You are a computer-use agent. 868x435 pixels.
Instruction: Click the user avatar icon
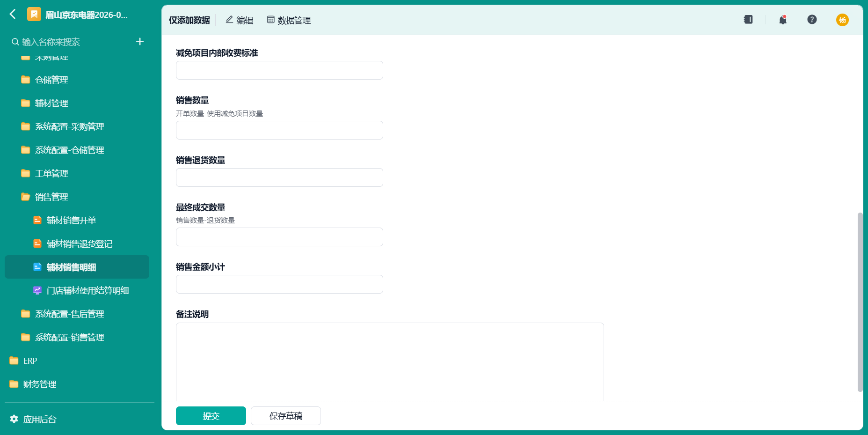tap(842, 20)
